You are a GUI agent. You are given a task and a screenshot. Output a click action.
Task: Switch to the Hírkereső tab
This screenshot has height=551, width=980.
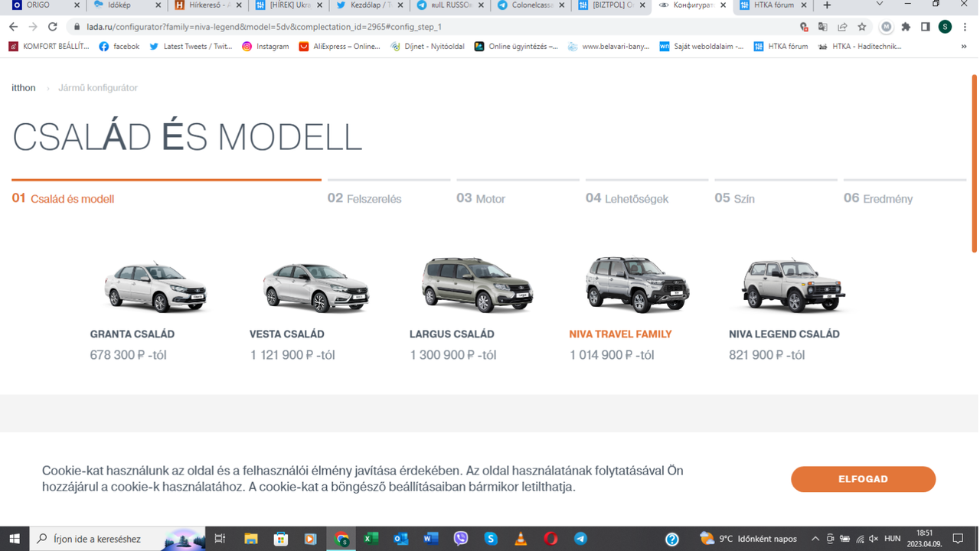coord(208,5)
